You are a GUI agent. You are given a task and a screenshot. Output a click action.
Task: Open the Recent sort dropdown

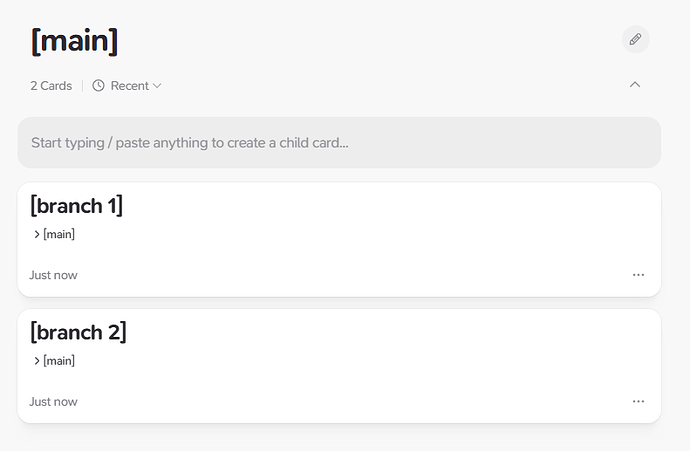(128, 86)
